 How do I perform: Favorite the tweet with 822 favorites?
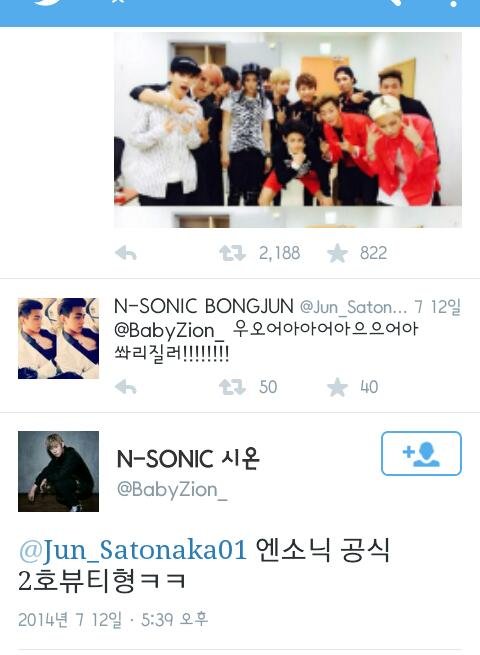(x=337, y=253)
